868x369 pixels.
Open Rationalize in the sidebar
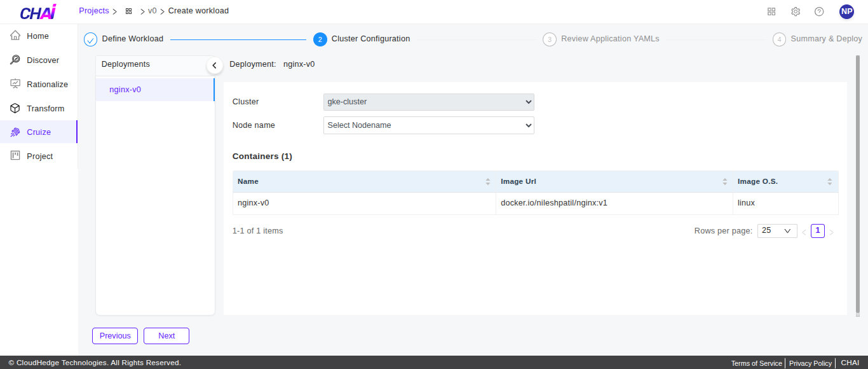click(x=47, y=85)
